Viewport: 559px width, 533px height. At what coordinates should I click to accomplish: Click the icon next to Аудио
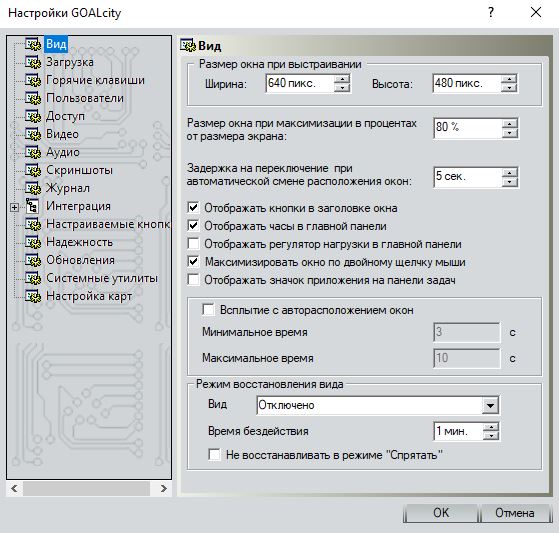[33, 152]
